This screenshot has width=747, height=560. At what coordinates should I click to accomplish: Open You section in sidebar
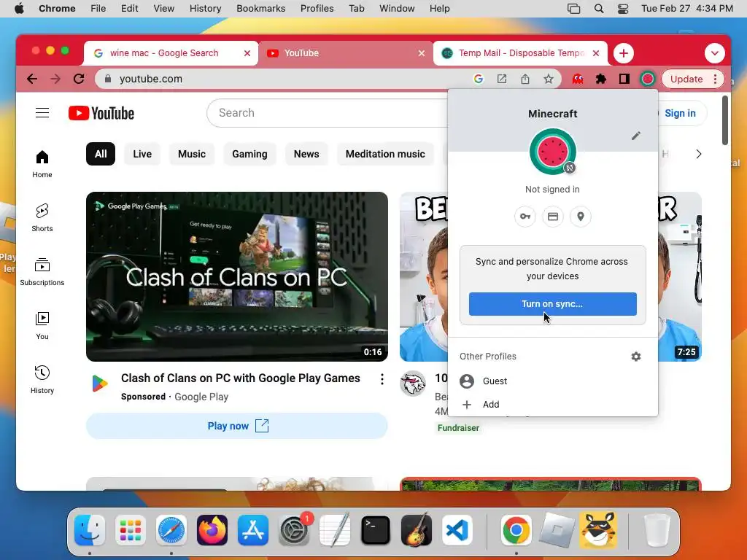[x=42, y=326]
